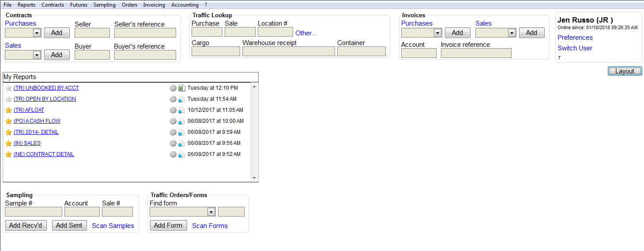Open settings gear for 2014- DETAIL report
This screenshot has height=251, width=644.
173,132
